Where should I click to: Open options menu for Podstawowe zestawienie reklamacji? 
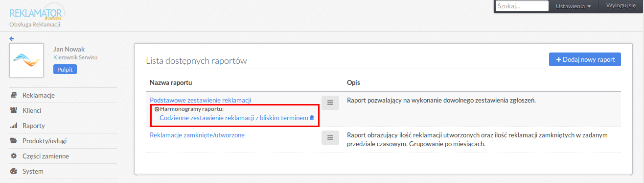tap(330, 103)
